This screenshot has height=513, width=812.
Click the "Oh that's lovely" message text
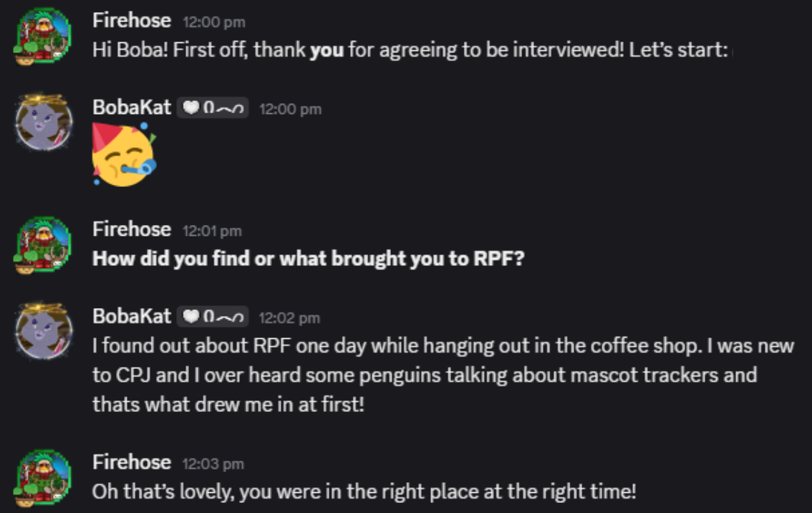(x=364, y=492)
